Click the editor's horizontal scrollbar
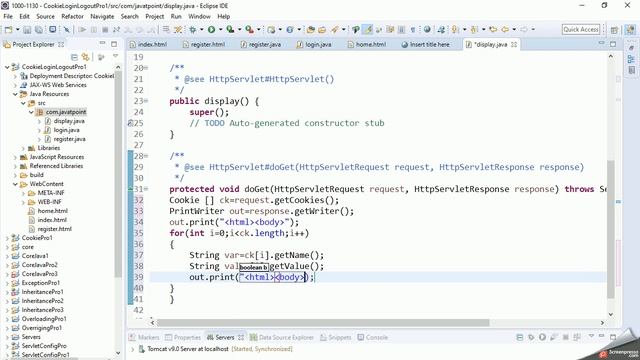Image resolution: width=640 pixels, height=360 pixels. tap(323, 323)
